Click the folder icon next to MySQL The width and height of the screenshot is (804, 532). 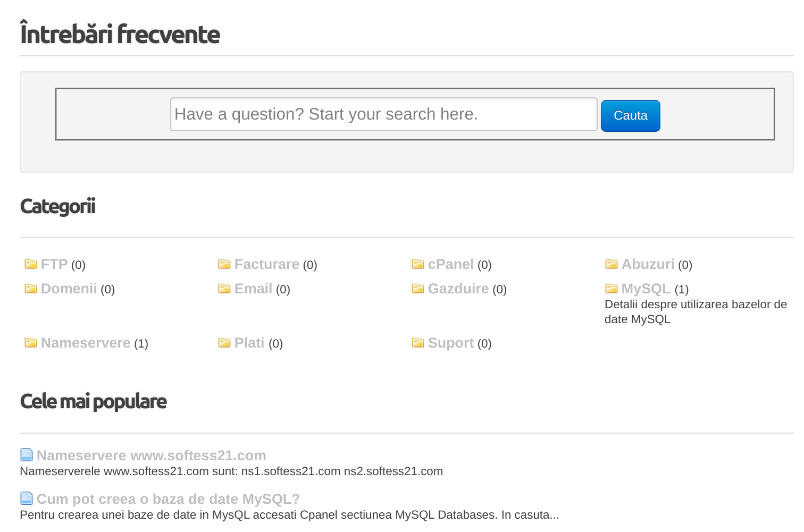point(612,289)
